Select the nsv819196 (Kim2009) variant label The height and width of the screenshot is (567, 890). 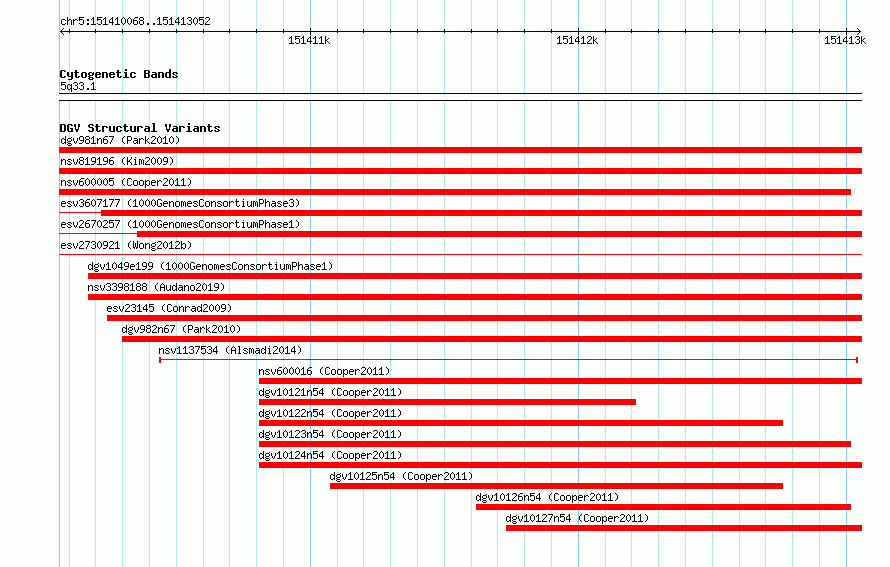pos(117,161)
